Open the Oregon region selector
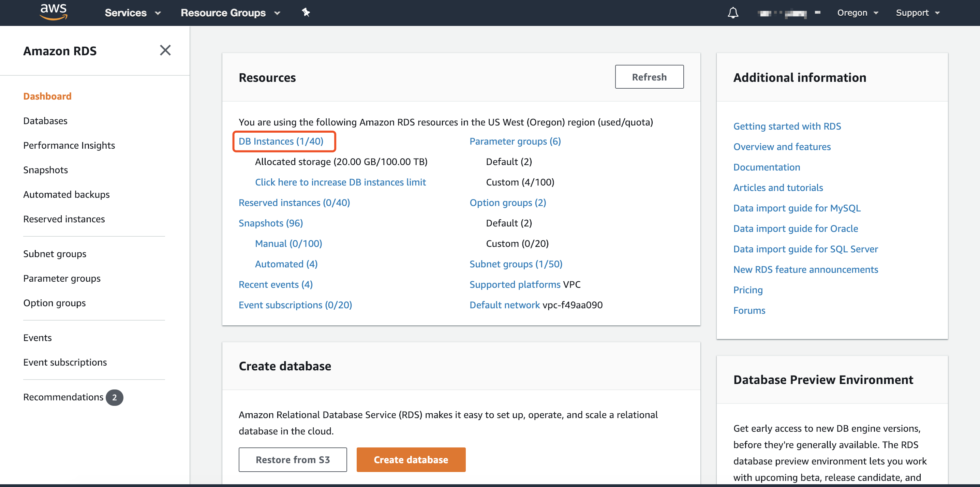This screenshot has width=980, height=487. coord(858,13)
